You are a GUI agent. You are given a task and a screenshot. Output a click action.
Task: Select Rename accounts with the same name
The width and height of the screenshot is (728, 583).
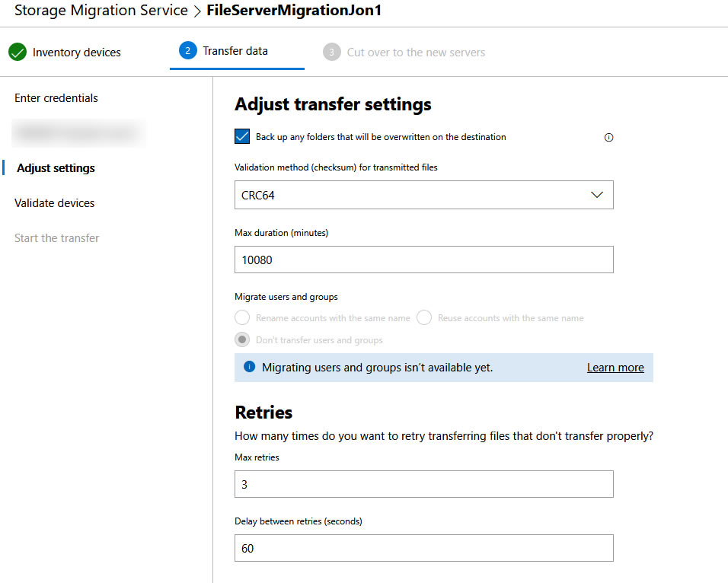242,318
